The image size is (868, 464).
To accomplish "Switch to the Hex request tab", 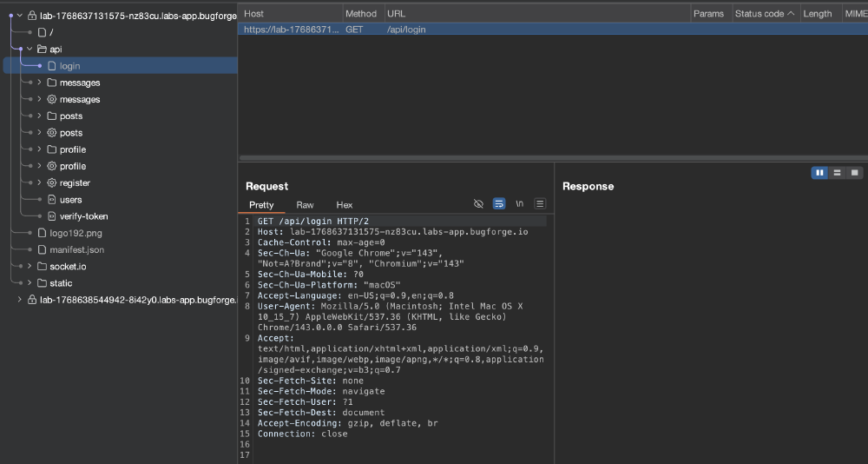I will (345, 204).
